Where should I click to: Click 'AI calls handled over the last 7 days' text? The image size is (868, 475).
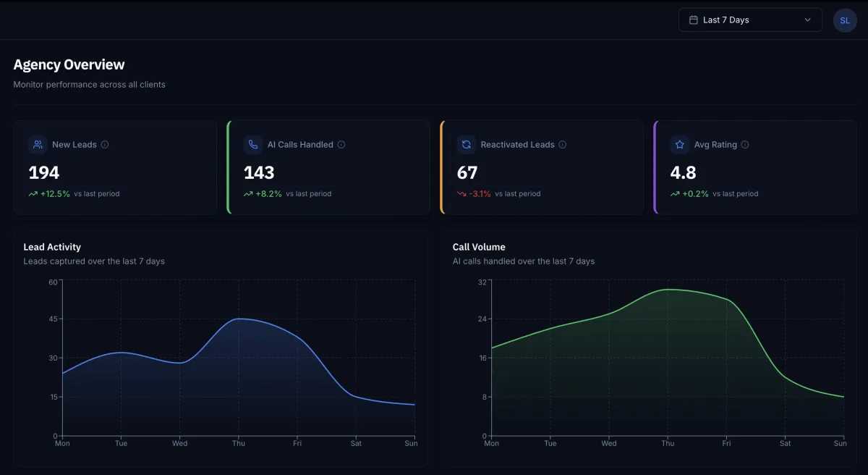pyautogui.click(x=524, y=261)
